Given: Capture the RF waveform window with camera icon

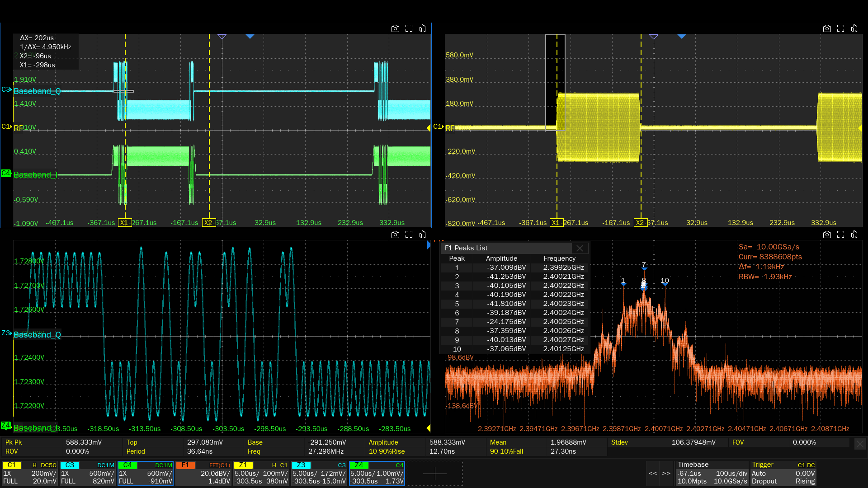Looking at the screenshot, I should [x=827, y=28].
